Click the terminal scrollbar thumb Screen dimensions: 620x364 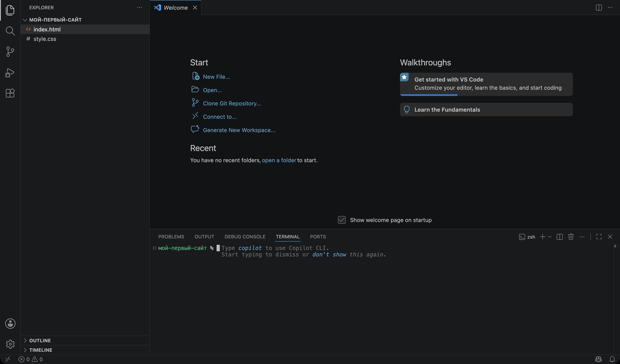click(x=615, y=246)
